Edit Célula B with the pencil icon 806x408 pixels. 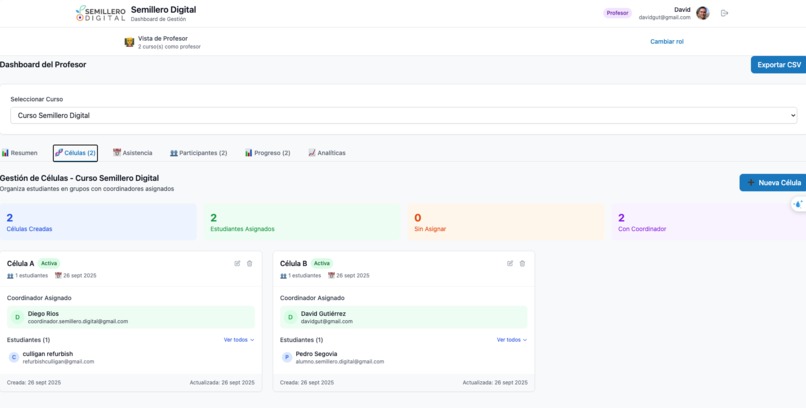coord(510,264)
